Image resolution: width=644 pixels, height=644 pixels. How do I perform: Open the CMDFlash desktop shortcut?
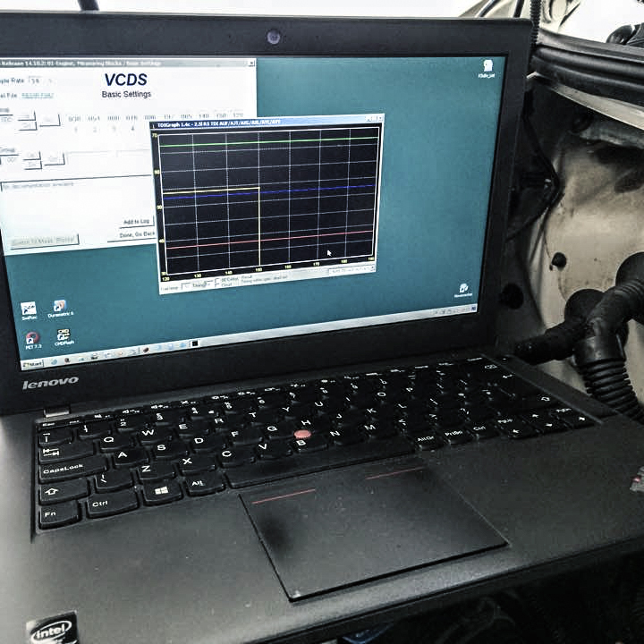(x=63, y=336)
